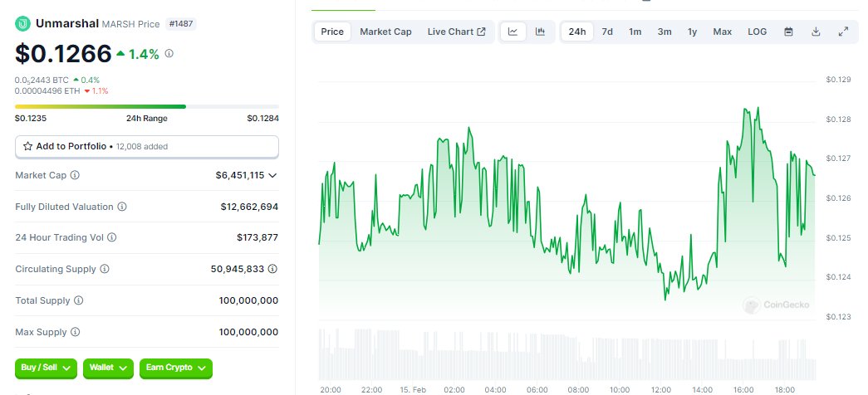
Task: Click the $0.1266 price text
Action: (63, 54)
